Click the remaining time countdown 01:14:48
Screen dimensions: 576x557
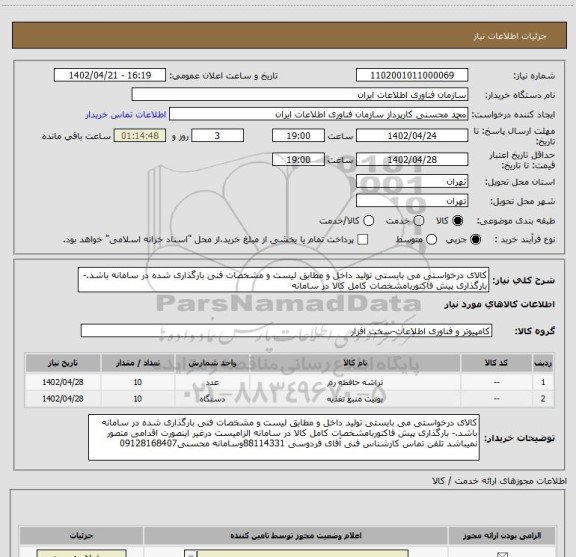[140, 136]
